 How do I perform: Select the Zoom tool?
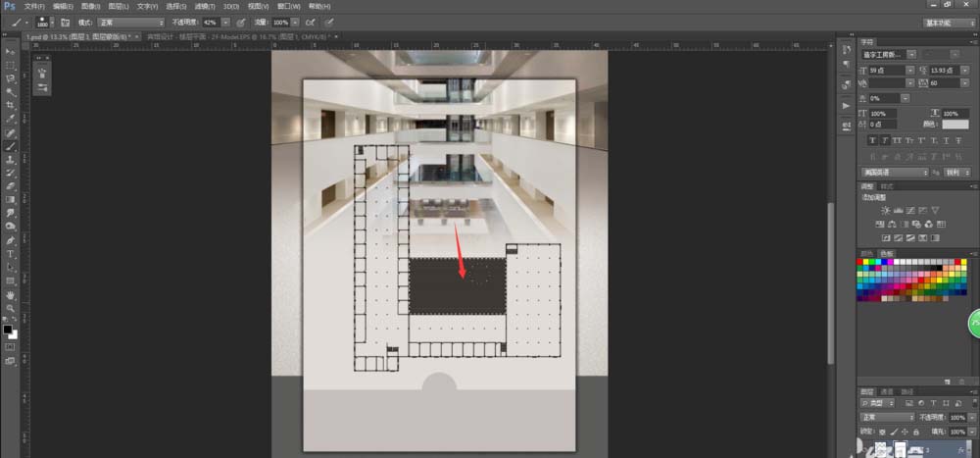tap(10, 309)
